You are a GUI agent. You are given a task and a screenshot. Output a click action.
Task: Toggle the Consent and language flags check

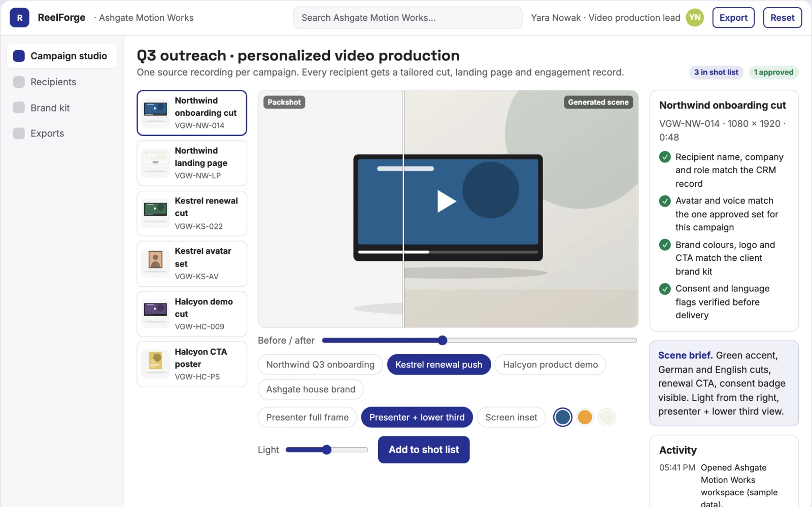point(665,289)
